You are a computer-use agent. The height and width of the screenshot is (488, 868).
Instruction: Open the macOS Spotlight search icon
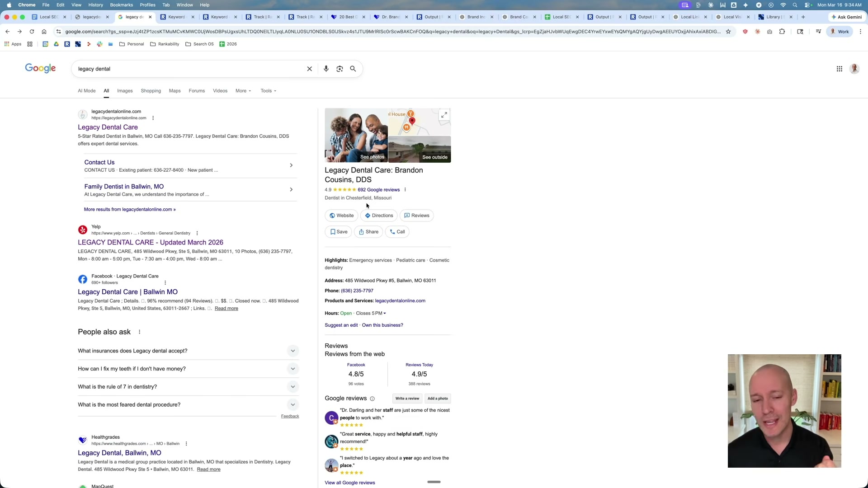[x=795, y=5]
